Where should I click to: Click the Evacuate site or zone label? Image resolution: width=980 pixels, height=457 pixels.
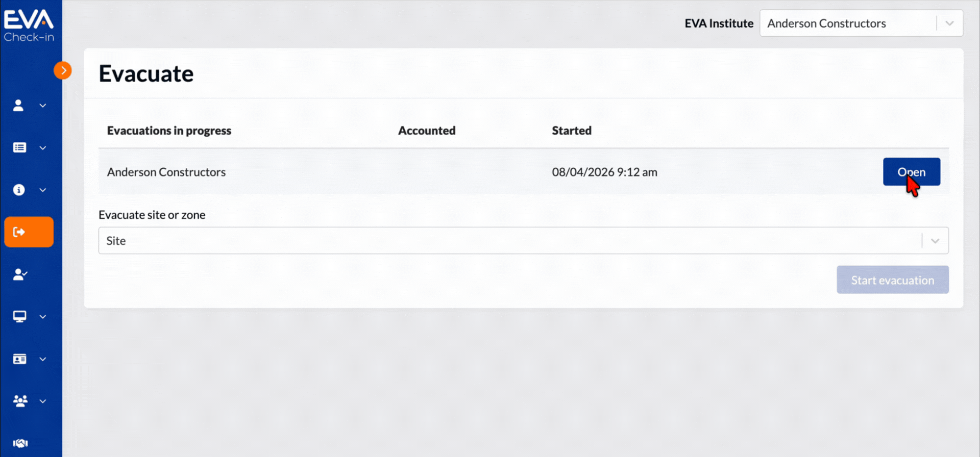(152, 215)
